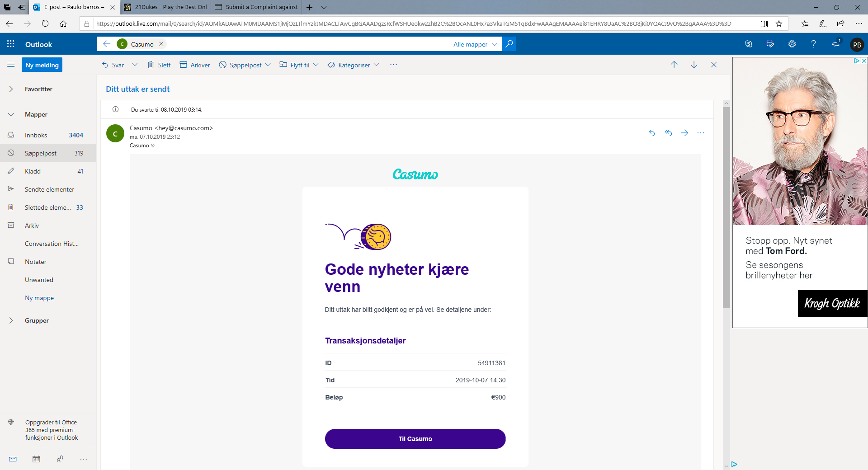The width and height of the screenshot is (868, 470).
Task: Switch to the People module icon
Action: (x=60, y=459)
